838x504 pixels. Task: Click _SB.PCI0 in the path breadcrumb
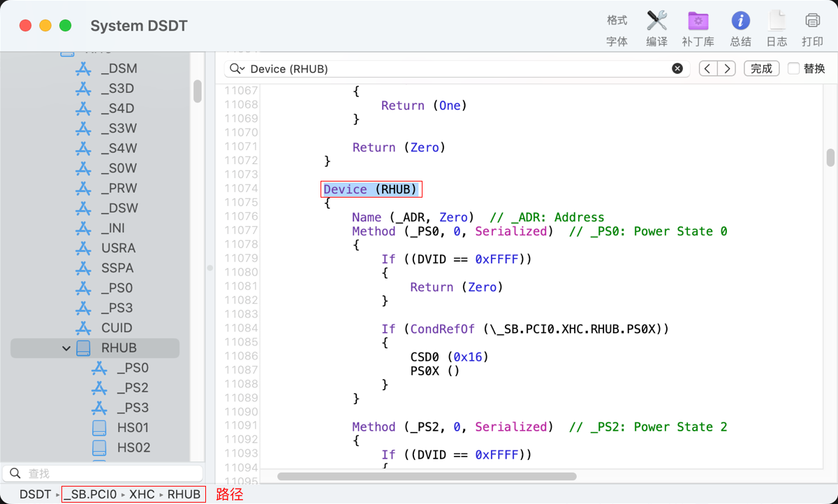90,494
